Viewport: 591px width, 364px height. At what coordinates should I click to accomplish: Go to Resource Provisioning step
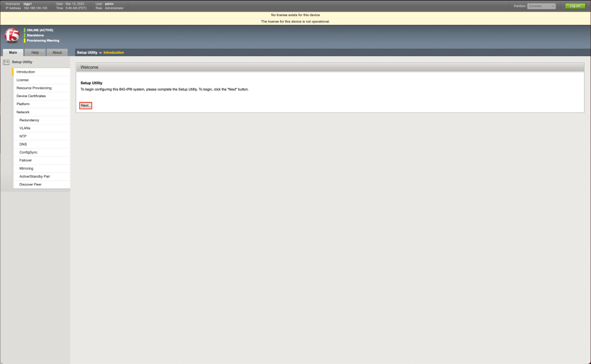[x=34, y=88]
